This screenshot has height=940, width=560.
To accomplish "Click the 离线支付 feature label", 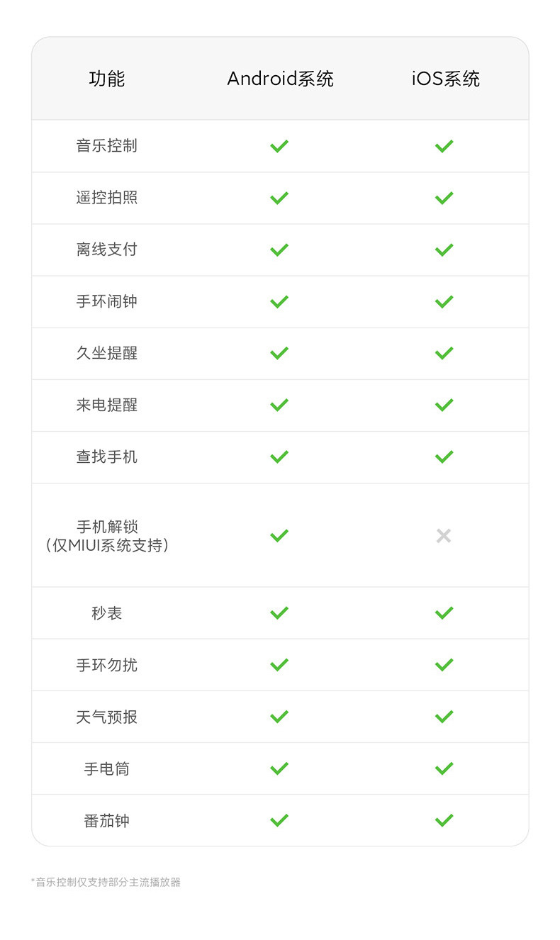I will point(107,250).
